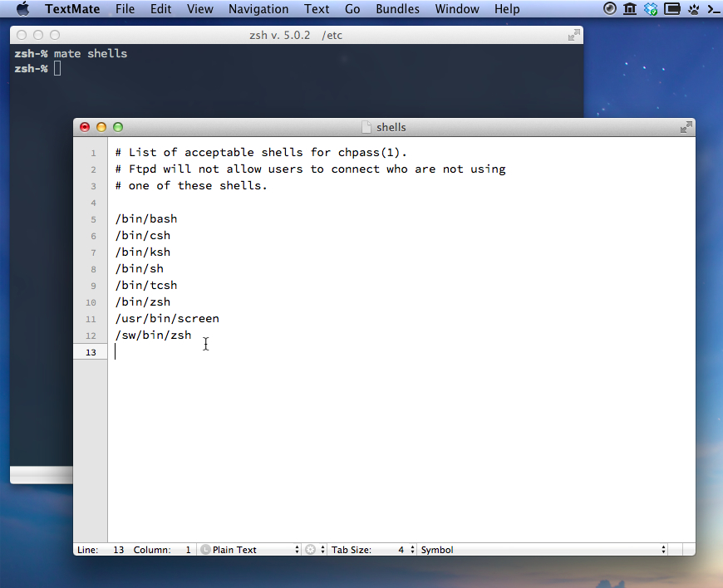This screenshot has width=723, height=588.
Task: Click the Line and Column indicator
Action: point(134,549)
